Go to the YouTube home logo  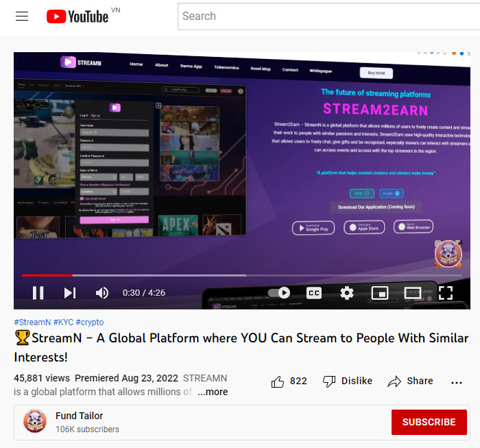[x=77, y=16]
